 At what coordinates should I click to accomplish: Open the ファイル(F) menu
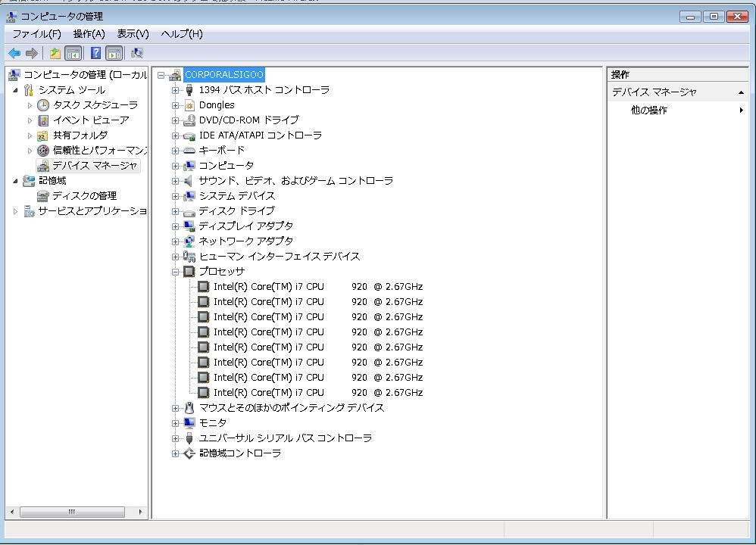[36, 34]
